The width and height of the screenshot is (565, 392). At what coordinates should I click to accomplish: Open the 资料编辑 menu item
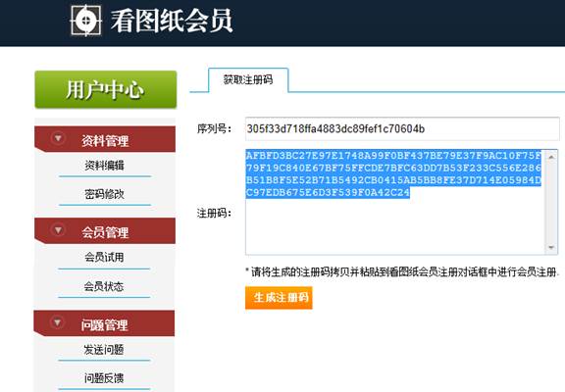pos(105,166)
